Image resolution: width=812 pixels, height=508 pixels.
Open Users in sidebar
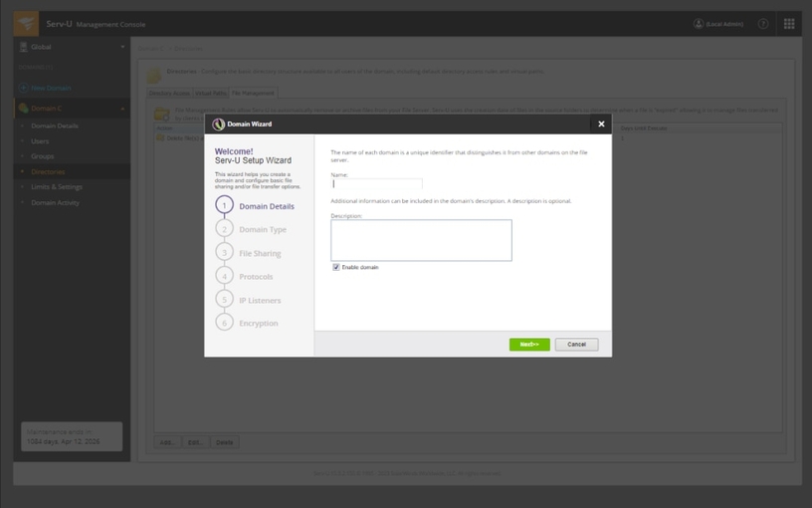40,141
